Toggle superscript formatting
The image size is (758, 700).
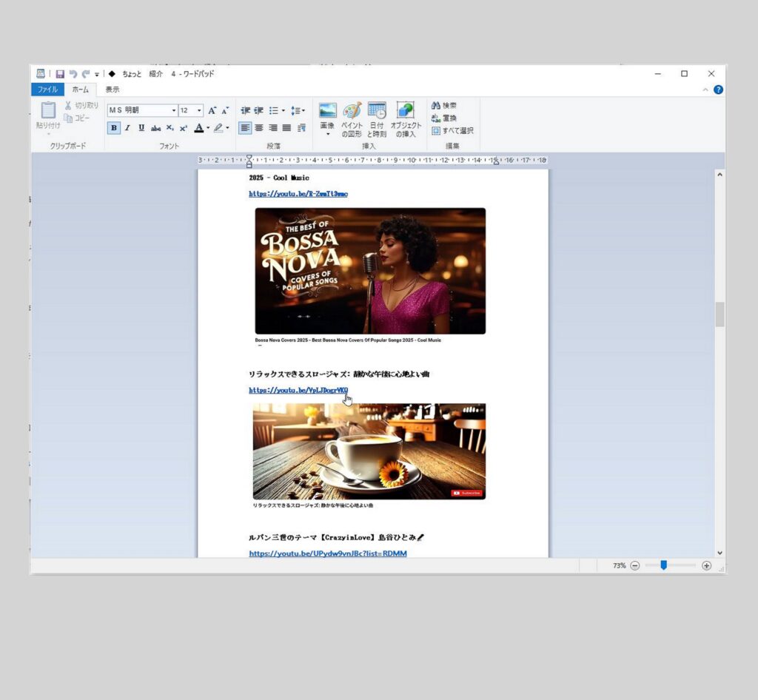point(184,128)
